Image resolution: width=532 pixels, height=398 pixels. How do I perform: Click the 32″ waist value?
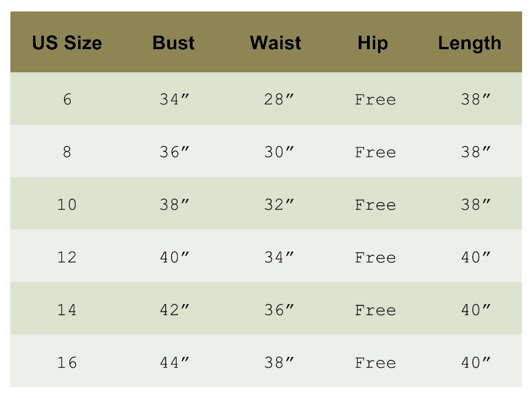pyautogui.click(x=279, y=205)
